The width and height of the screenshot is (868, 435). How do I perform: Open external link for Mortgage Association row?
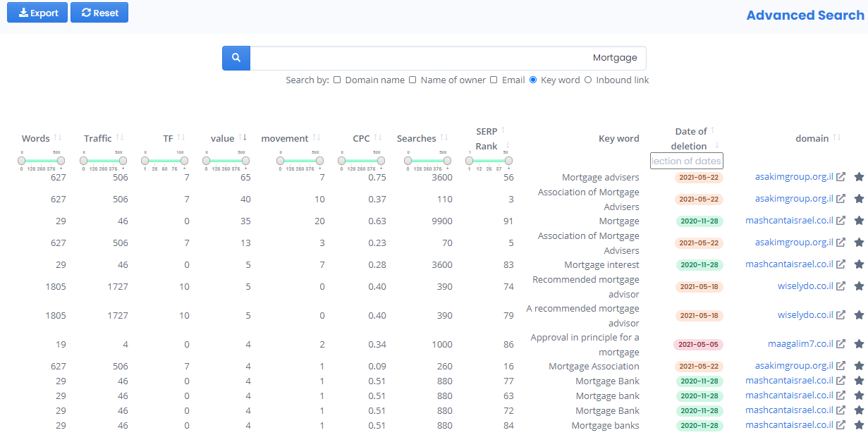coord(841,366)
